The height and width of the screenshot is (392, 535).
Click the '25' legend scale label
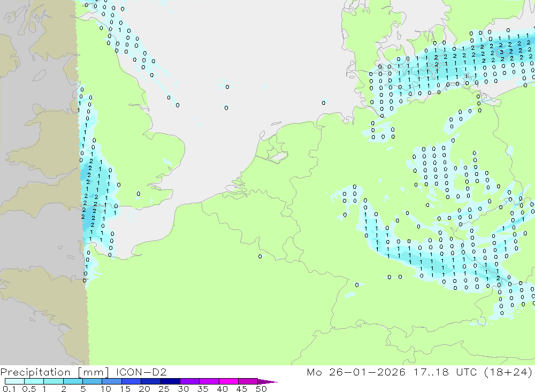coord(164,389)
